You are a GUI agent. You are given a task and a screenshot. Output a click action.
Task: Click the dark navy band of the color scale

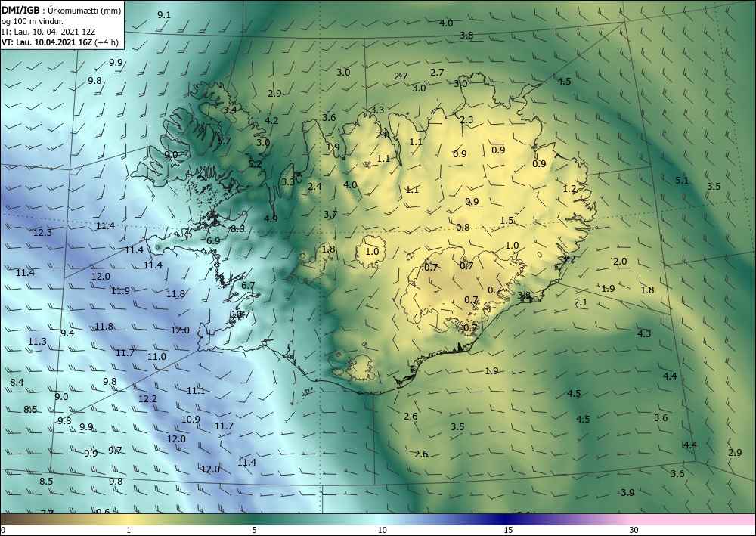[507, 519]
